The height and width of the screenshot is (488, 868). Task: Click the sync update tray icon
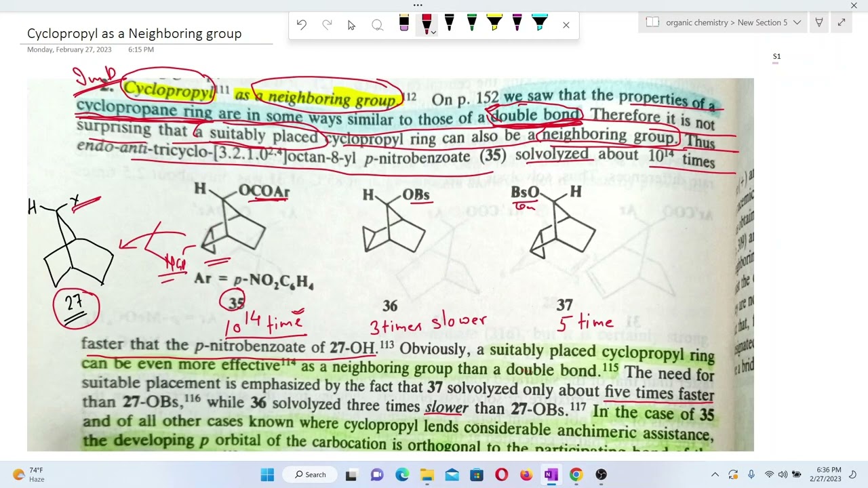pyautogui.click(x=733, y=474)
